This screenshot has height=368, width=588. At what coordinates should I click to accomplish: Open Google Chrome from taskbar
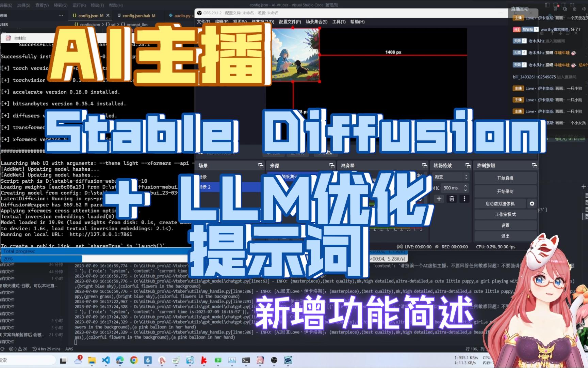pos(134,360)
